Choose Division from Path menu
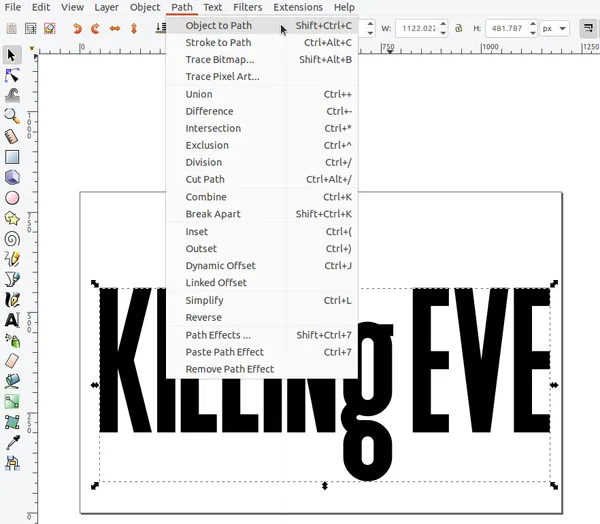This screenshot has height=524, width=600. [x=262, y=162]
